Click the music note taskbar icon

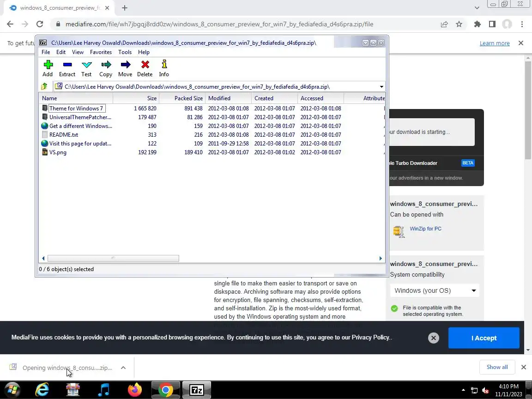tap(104, 390)
